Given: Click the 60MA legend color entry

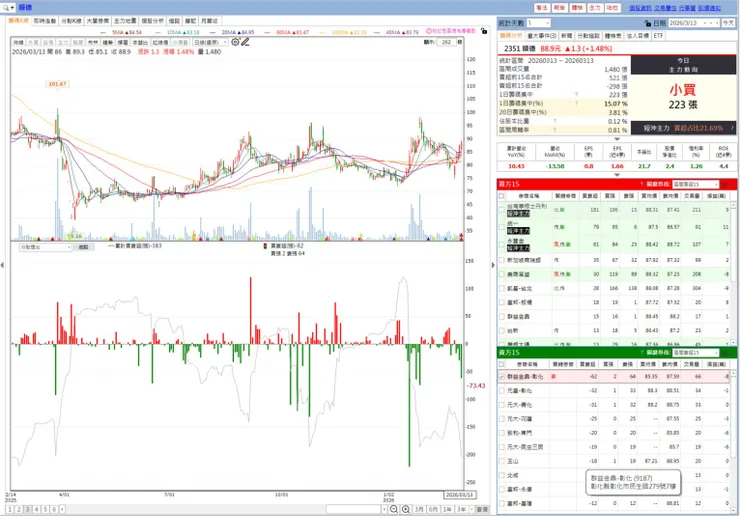Looking at the screenshot, I should tap(287, 32).
